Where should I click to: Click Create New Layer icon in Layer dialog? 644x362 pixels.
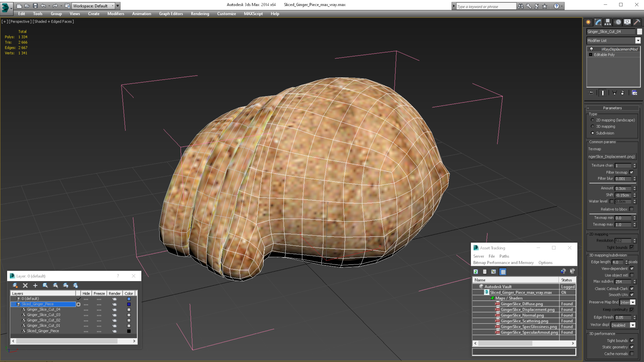tap(15, 285)
